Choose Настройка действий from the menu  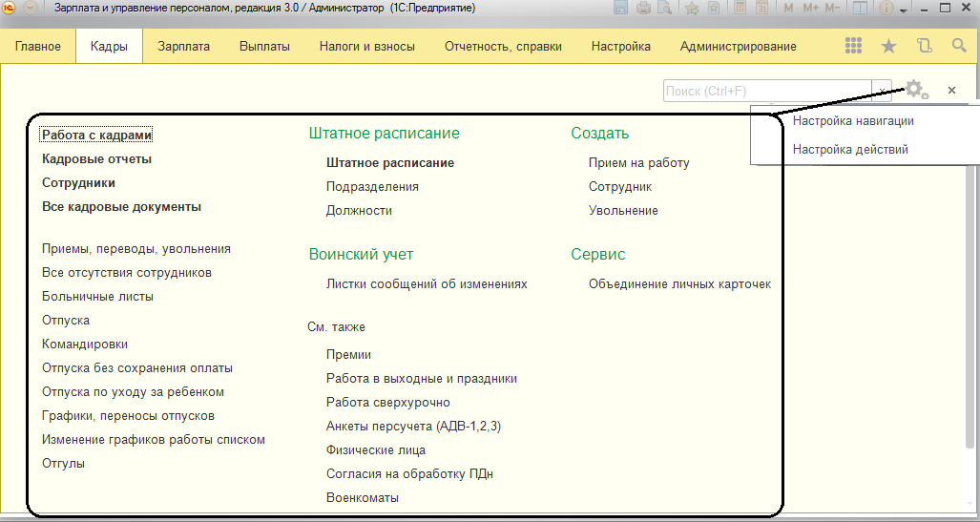pos(850,150)
